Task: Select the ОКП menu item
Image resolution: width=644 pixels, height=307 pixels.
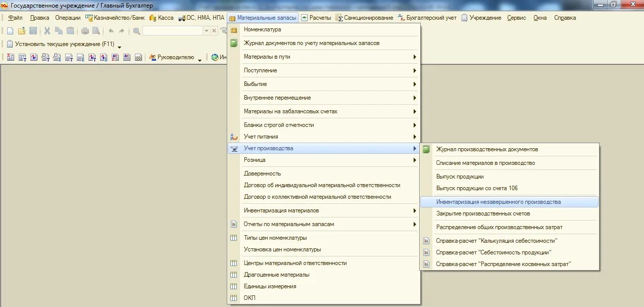Action: [x=324, y=298]
